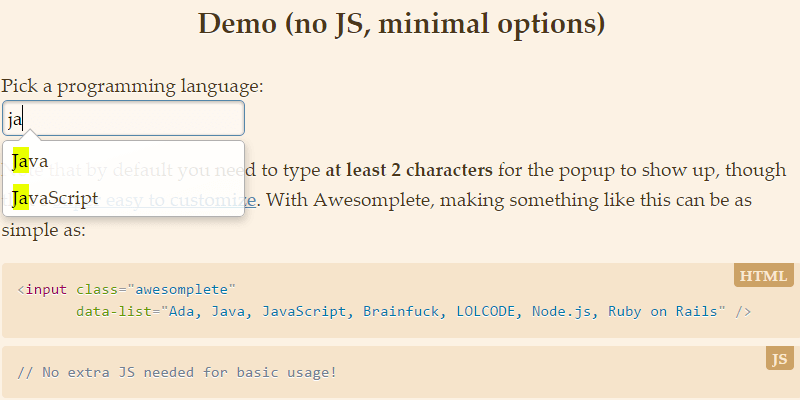Image resolution: width=800 pixels, height=400 pixels.
Task: Click the JS badge on the code block
Action: pos(779,358)
